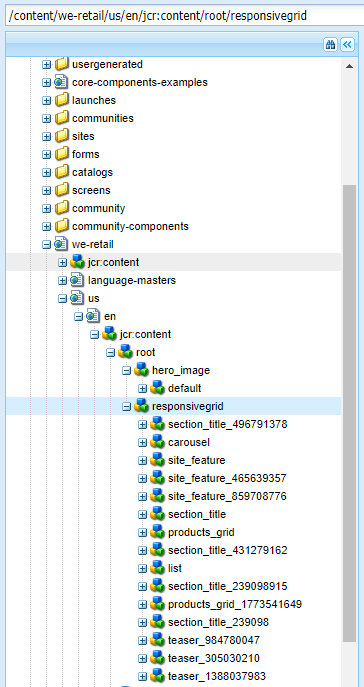Collapse jcr:content under en
The image size is (364, 687).
94,334
